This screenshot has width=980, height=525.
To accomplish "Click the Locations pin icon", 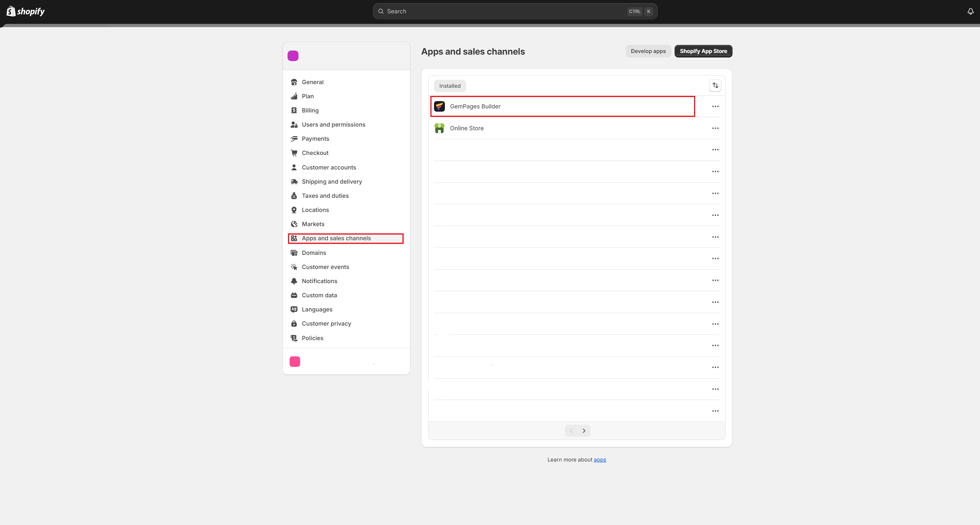I will (294, 210).
